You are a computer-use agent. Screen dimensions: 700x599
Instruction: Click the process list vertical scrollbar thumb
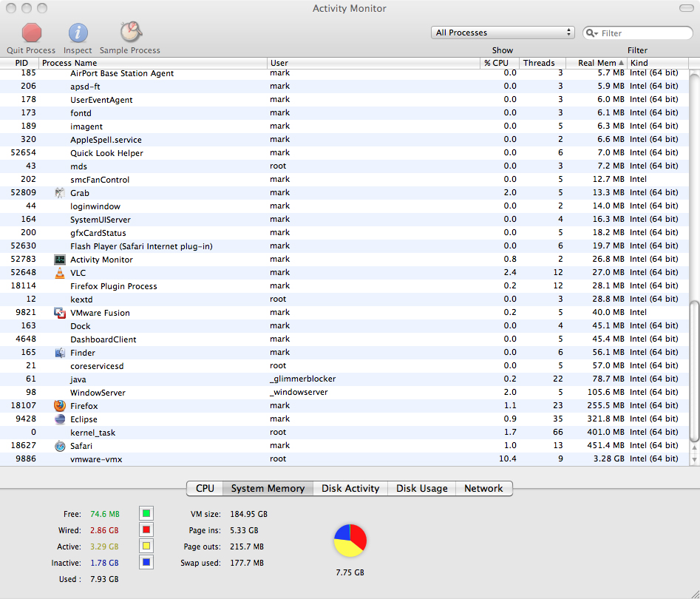(694, 372)
